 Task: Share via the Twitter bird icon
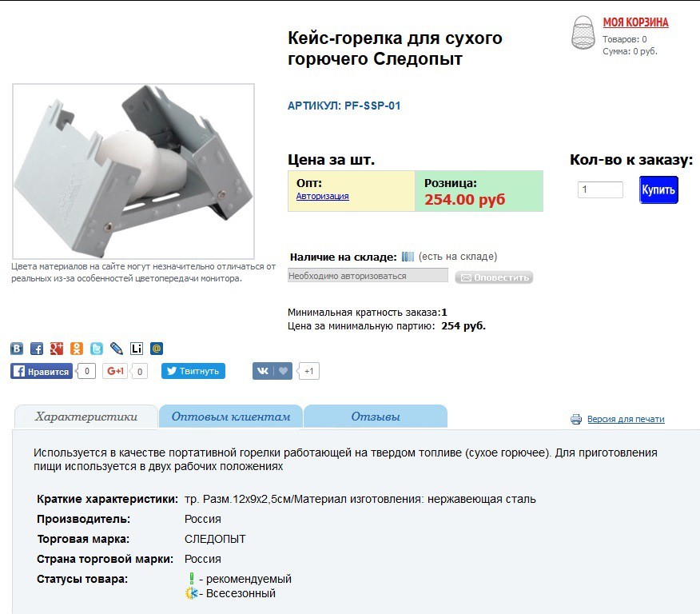point(97,349)
